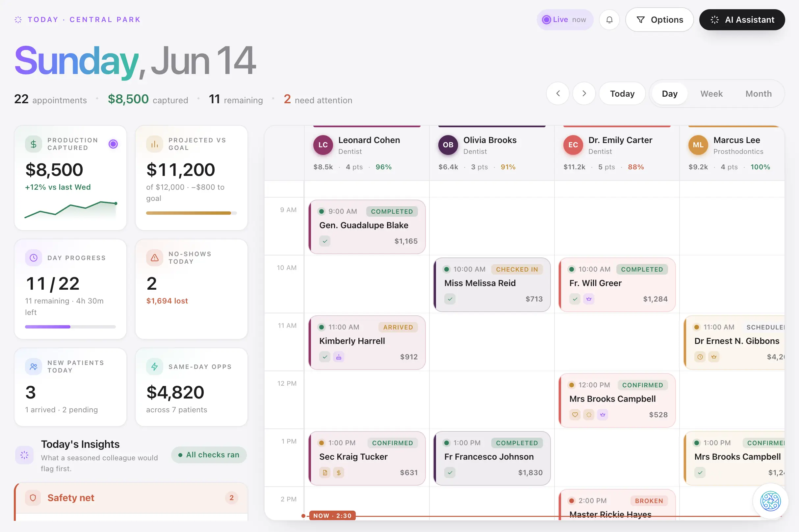Open Fr. Will Greer appointment
The height and width of the screenshot is (532, 799).
[x=617, y=284]
